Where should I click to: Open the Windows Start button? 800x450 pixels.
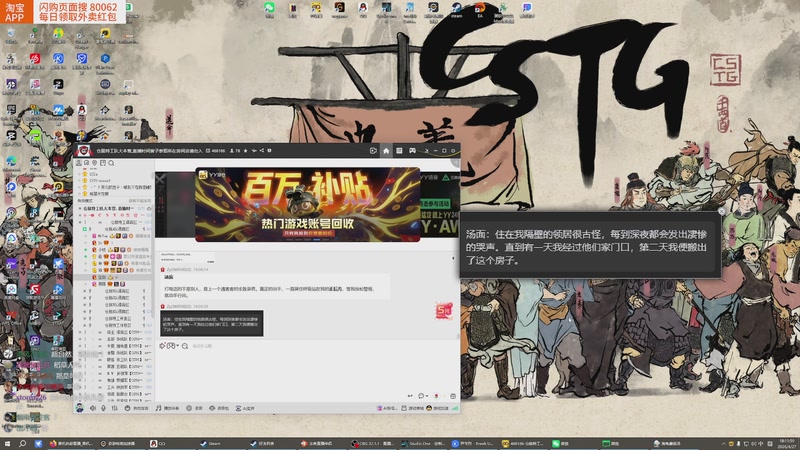7,444
